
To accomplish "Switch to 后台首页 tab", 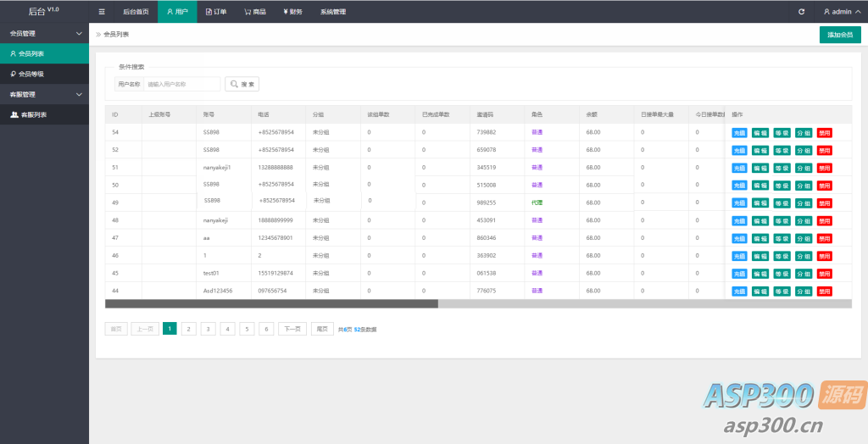I will click(x=136, y=12).
